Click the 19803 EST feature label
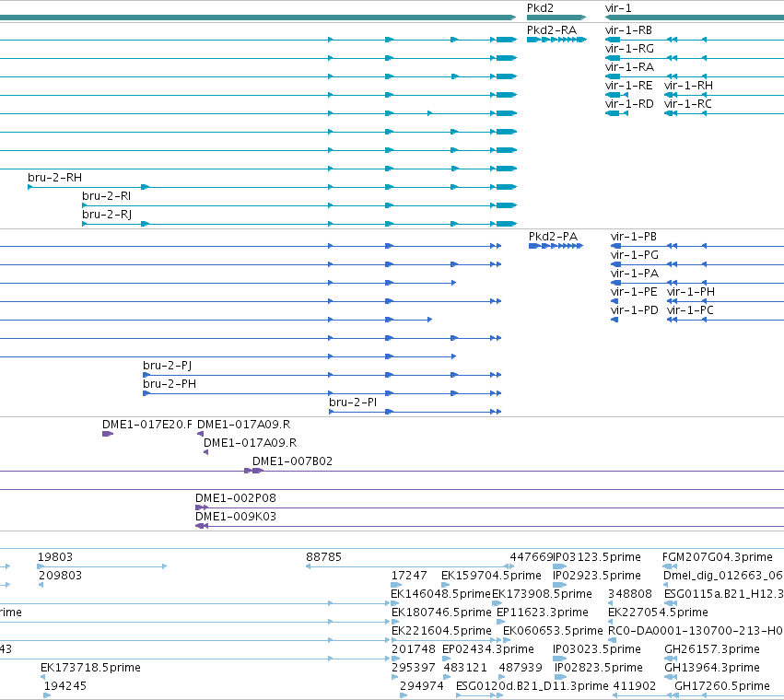 click(x=55, y=557)
